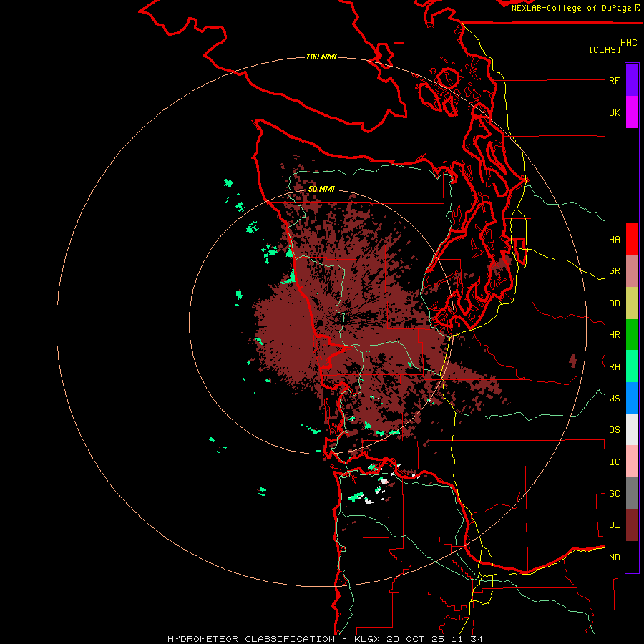Screen dimensions: 644x644
Task: Click the HHC product label
Action: (628, 43)
